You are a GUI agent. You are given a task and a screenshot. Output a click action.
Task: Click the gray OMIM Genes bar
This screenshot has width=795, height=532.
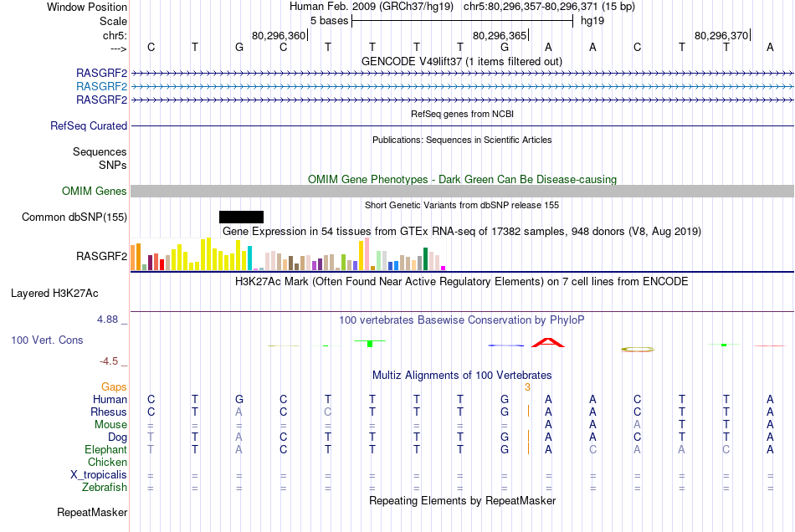pyautogui.click(x=462, y=191)
